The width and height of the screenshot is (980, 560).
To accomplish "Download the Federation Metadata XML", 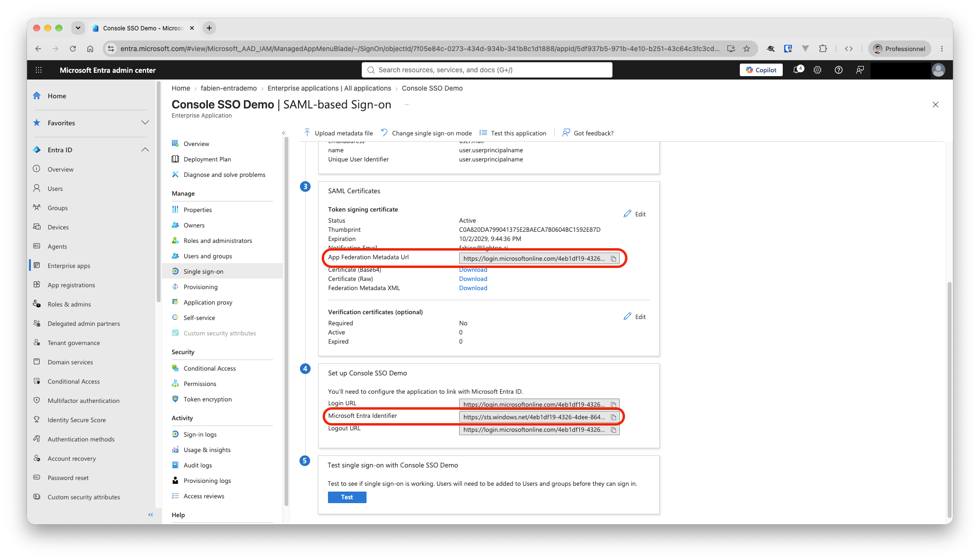I will (473, 288).
